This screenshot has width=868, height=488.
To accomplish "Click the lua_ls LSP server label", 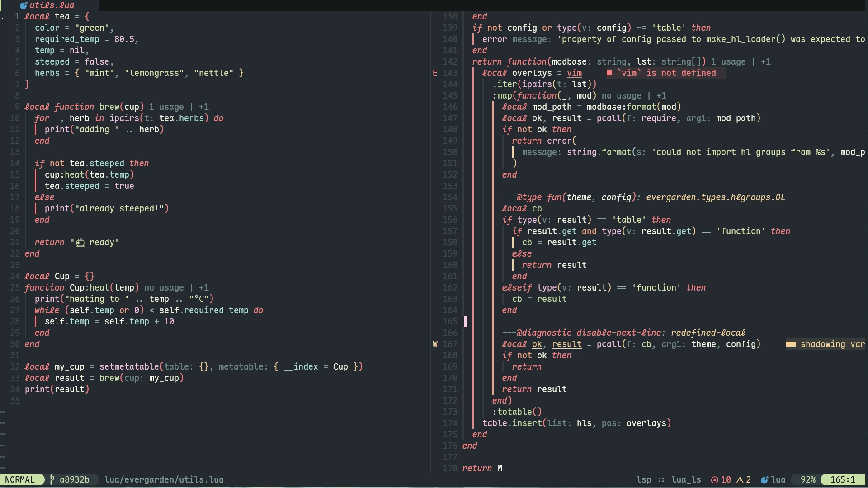I will tap(686, 480).
